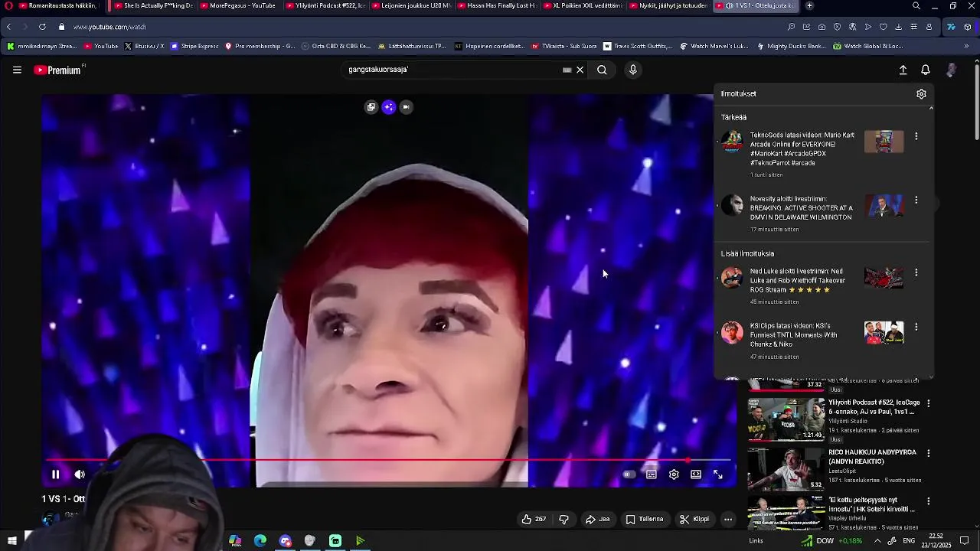Open KSI Clips notification thumbnail
Image resolution: width=980 pixels, height=551 pixels.
point(884,333)
